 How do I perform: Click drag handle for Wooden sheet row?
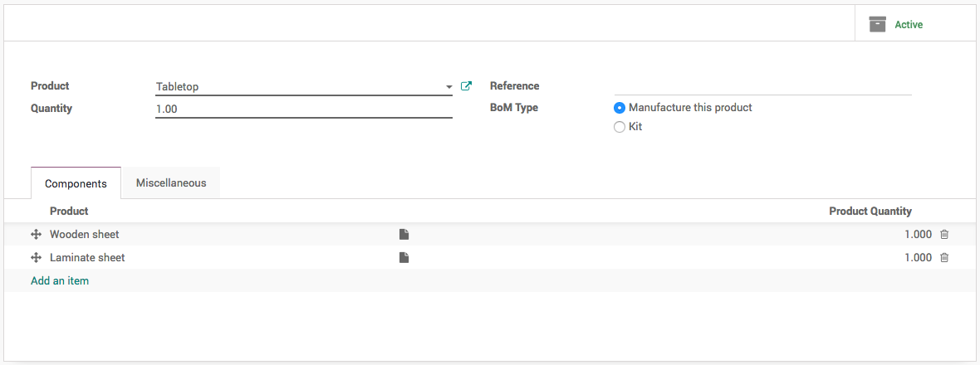pyautogui.click(x=36, y=235)
